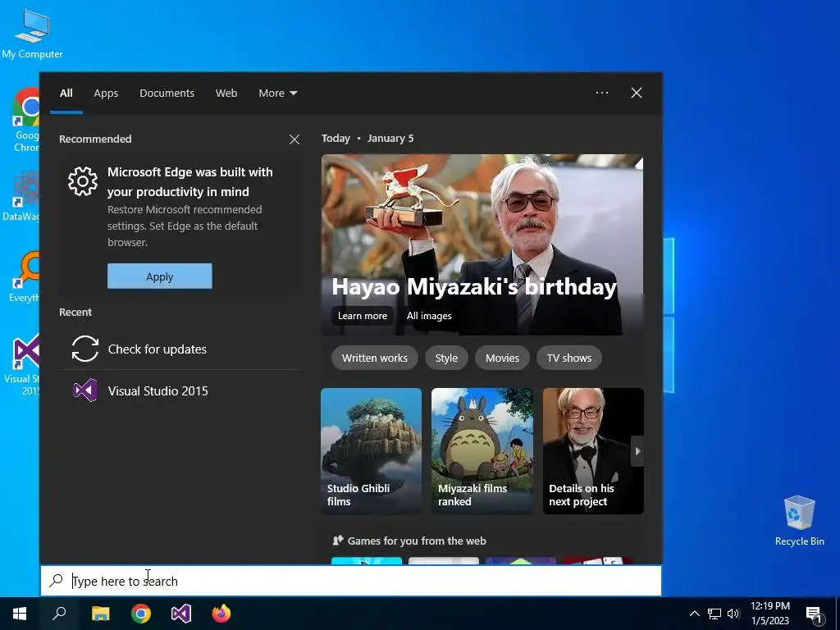Open Check for updates recent item

(180, 349)
